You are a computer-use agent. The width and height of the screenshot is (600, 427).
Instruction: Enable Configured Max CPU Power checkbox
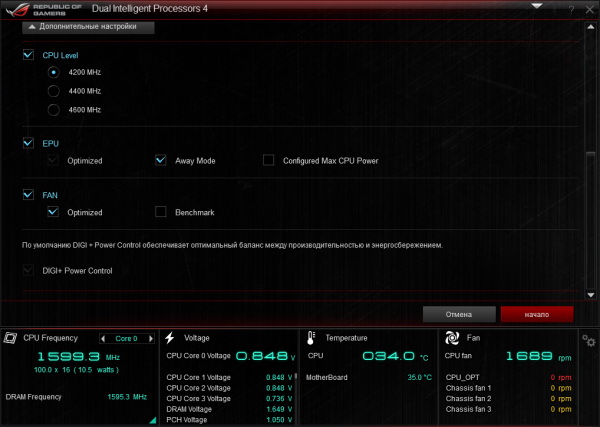[x=268, y=160]
